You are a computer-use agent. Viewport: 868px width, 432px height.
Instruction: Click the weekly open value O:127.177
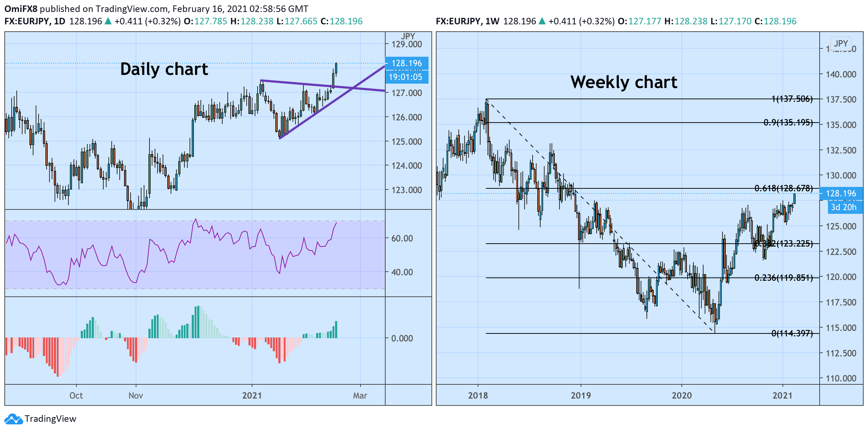(x=640, y=21)
